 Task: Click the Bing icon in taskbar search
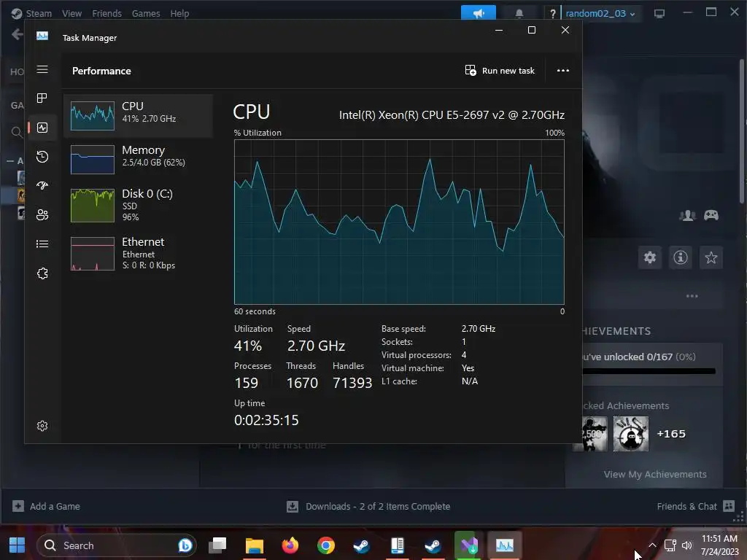pyautogui.click(x=185, y=545)
